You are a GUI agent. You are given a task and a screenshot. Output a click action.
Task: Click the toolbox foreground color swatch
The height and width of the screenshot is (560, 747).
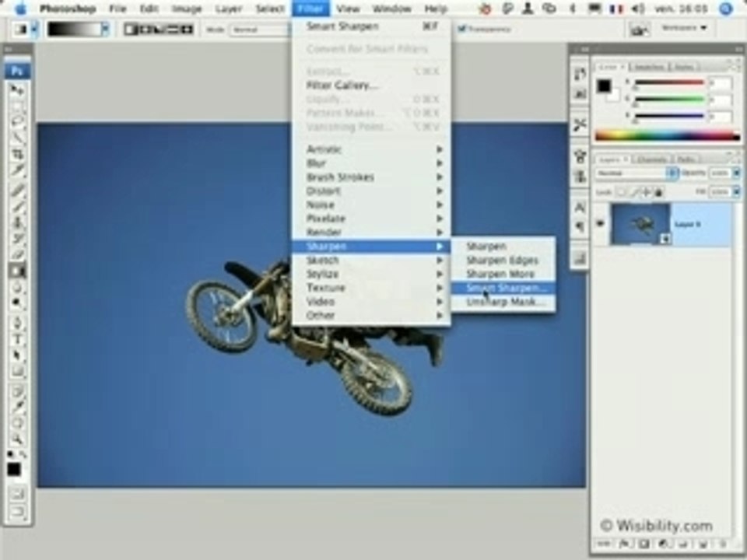(14, 469)
